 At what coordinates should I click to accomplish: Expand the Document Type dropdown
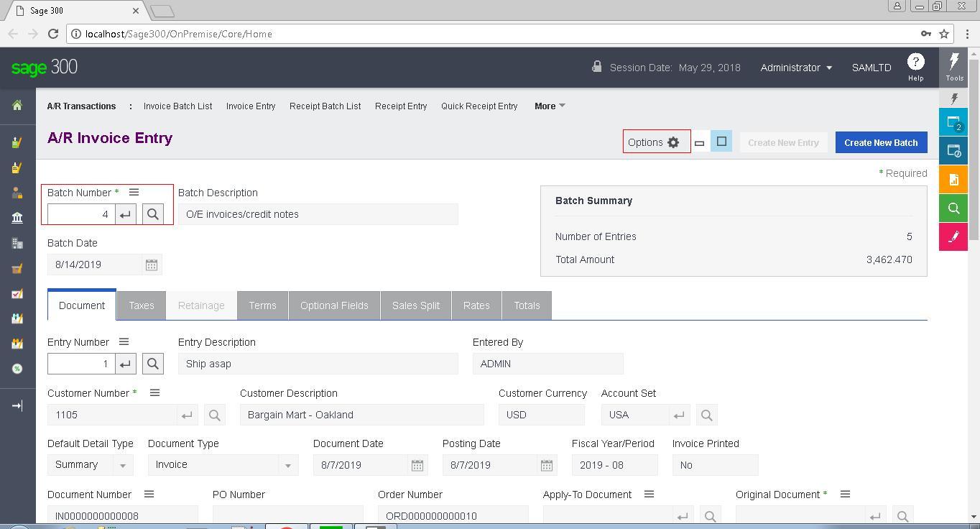[x=288, y=465]
